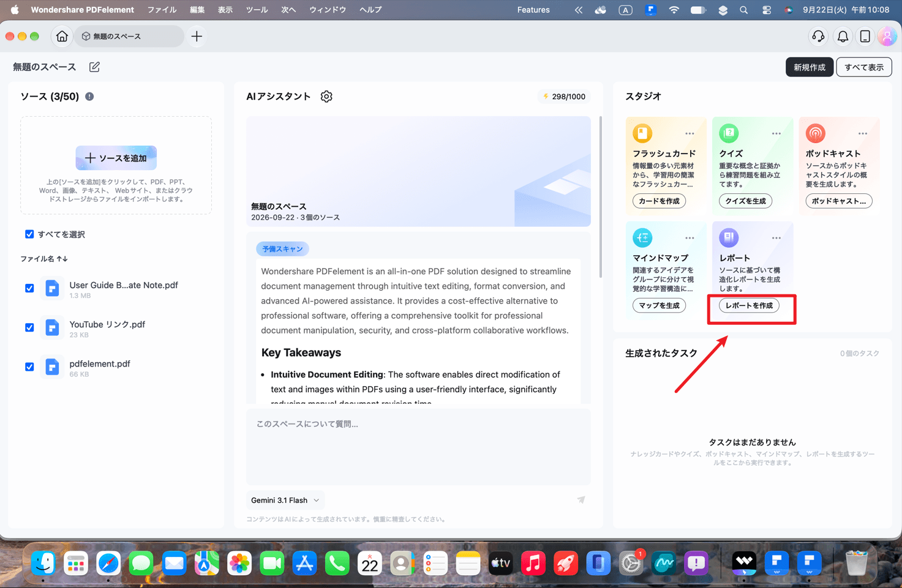Focus the このスペースについて質問 input field
This screenshot has width=902, height=588.
pyautogui.click(x=418, y=446)
